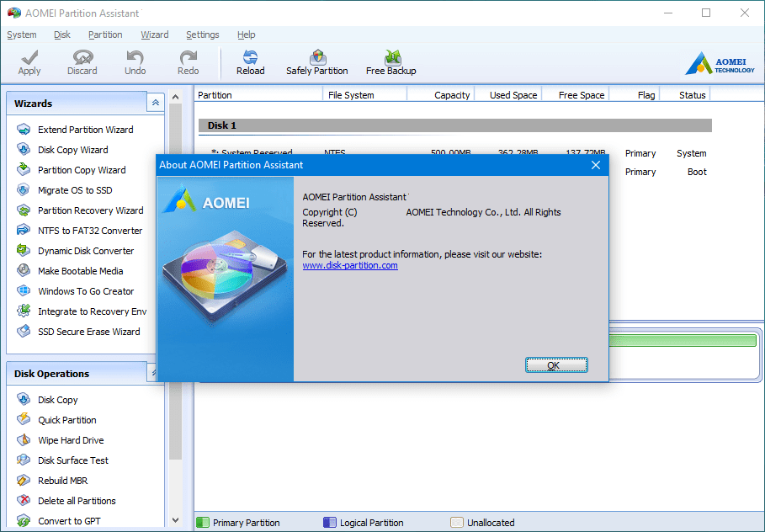
Task: Click the Integrate to Recovery Env icon
Action: point(24,311)
